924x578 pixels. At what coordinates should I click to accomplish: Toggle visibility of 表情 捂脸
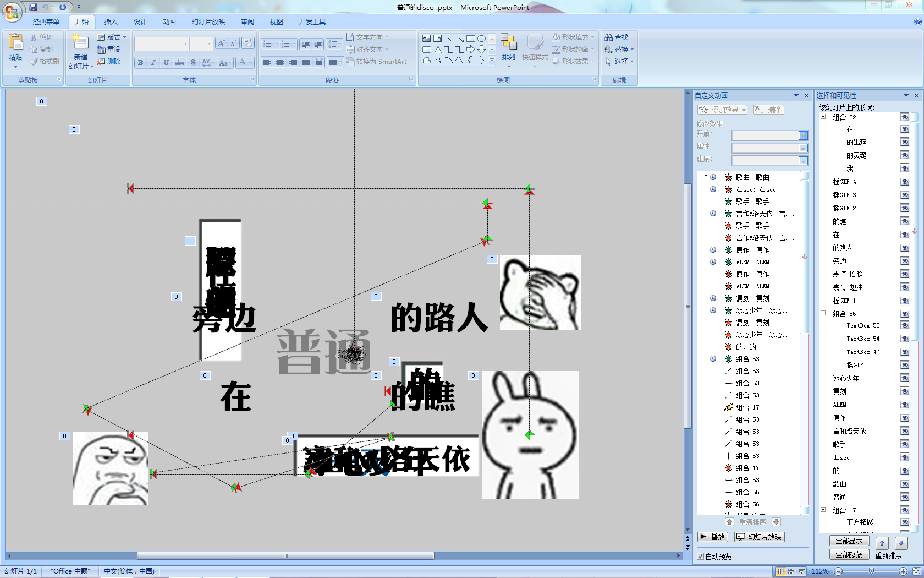[x=904, y=274]
